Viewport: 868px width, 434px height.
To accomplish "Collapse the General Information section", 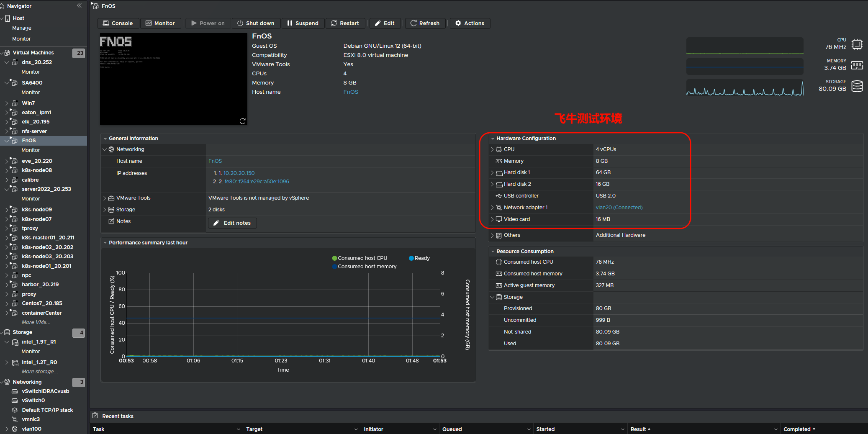I will [105, 139].
